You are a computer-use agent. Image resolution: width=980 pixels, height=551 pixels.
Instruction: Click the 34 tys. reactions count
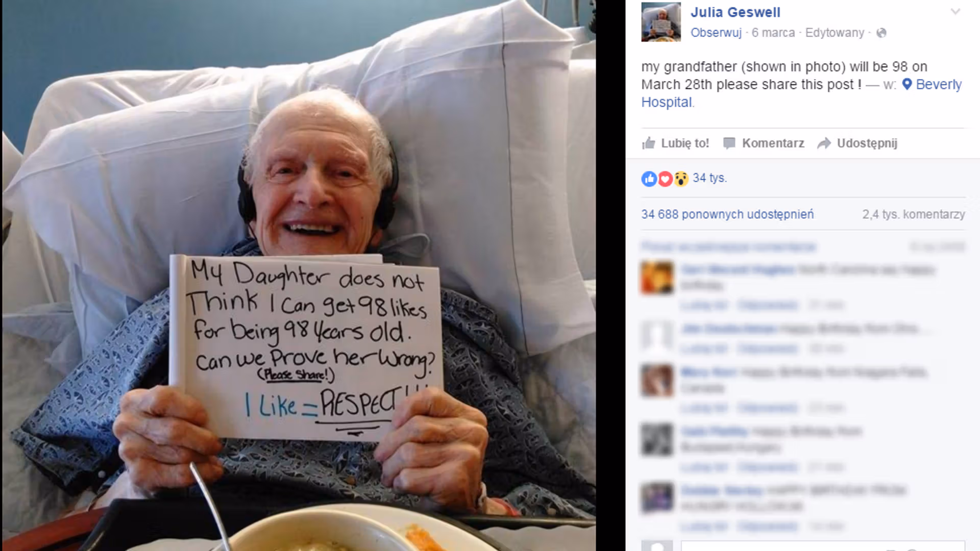click(709, 178)
